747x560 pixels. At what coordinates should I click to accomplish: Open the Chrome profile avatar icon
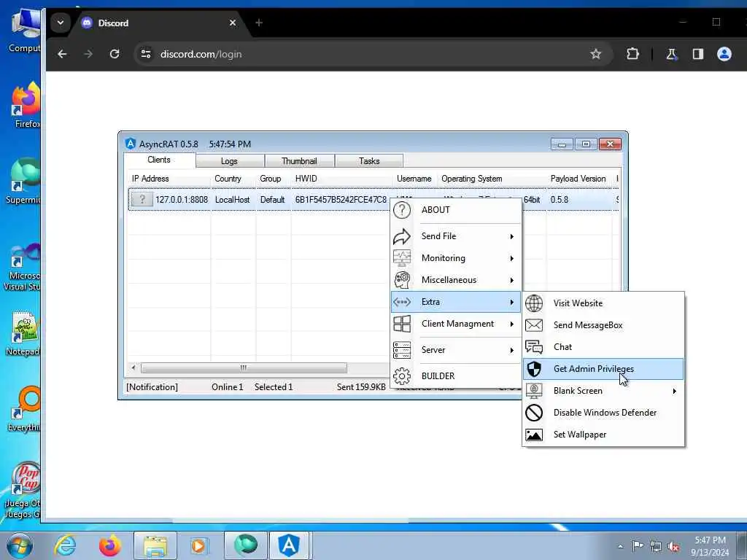click(x=724, y=54)
